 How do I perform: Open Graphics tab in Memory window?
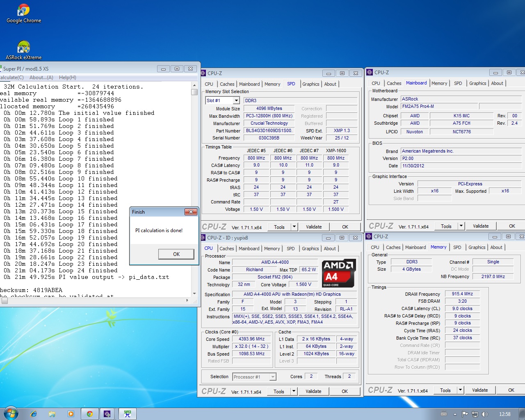[477, 247]
